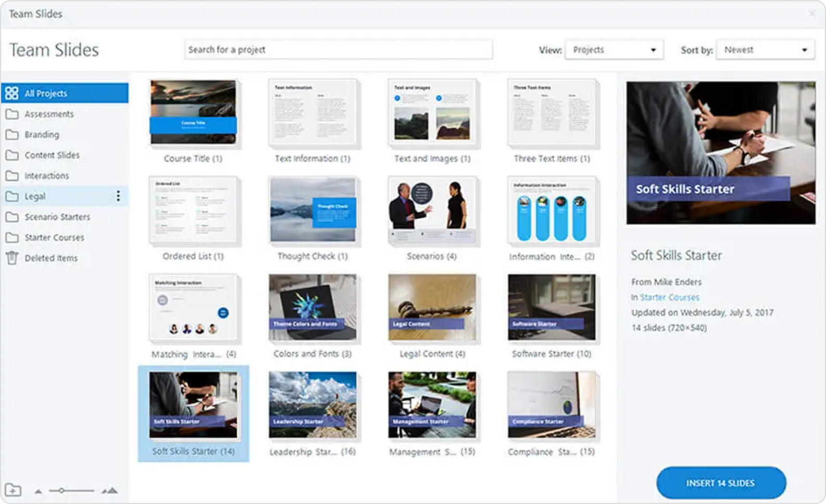
Task: Follow the Starter Courses link
Action: coord(670,297)
